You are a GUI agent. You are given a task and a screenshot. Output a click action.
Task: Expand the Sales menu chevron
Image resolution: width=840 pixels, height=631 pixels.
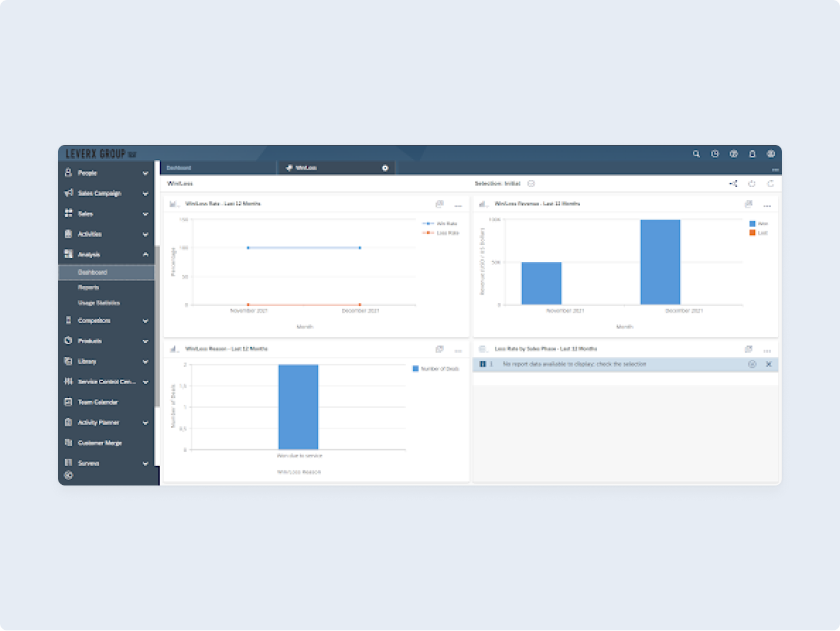tap(145, 214)
